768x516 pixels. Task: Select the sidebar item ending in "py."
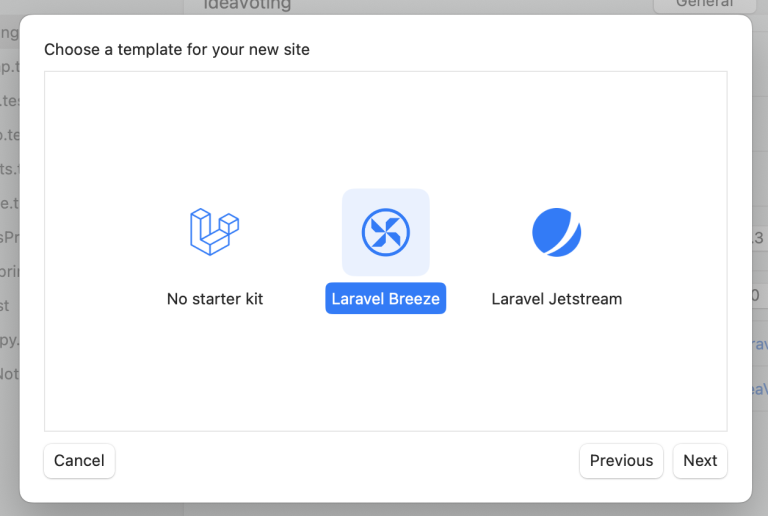pos(9,340)
